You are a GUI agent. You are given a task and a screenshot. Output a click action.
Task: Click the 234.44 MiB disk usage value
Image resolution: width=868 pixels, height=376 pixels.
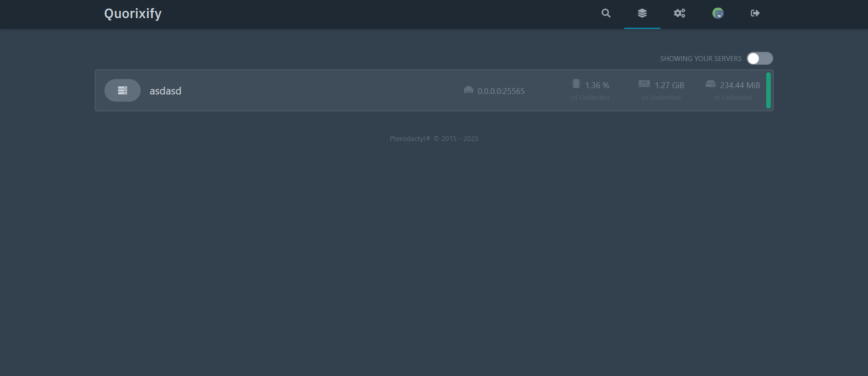(740, 85)
